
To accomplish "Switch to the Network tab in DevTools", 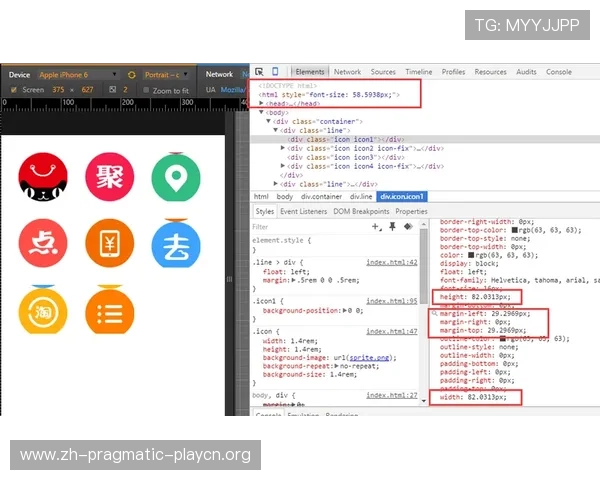I will click(347, 72).
